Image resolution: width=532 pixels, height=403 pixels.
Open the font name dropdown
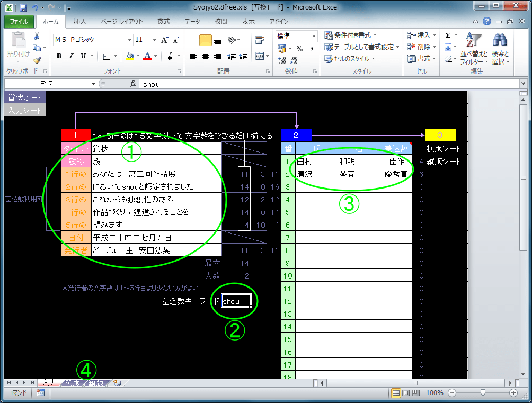[x=129, y=40]
